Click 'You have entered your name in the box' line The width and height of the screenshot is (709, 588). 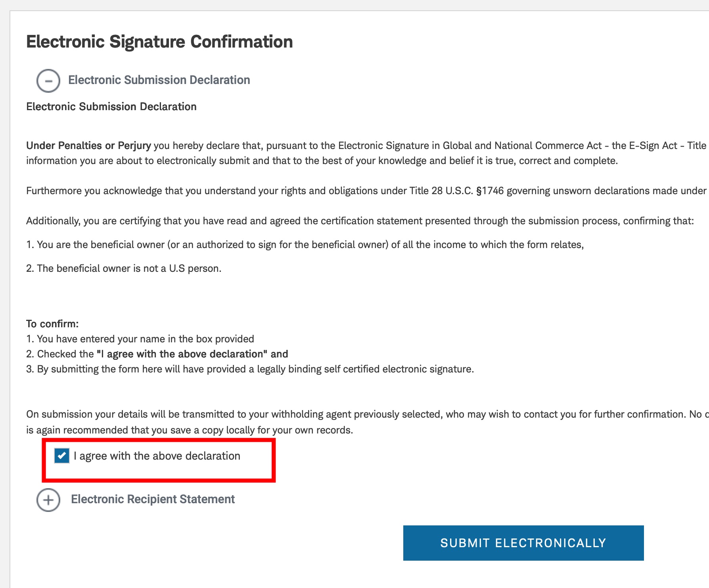(140, 339)
